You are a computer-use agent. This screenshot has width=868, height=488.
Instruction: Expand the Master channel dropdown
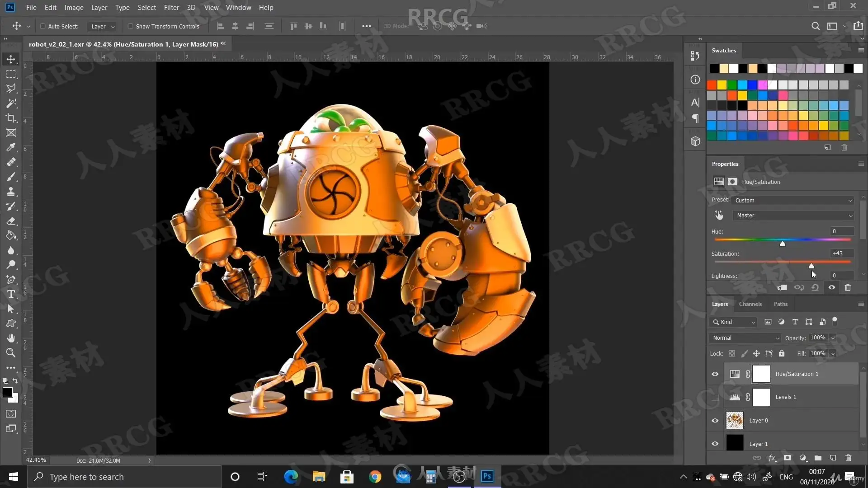[x=793, y=216]
